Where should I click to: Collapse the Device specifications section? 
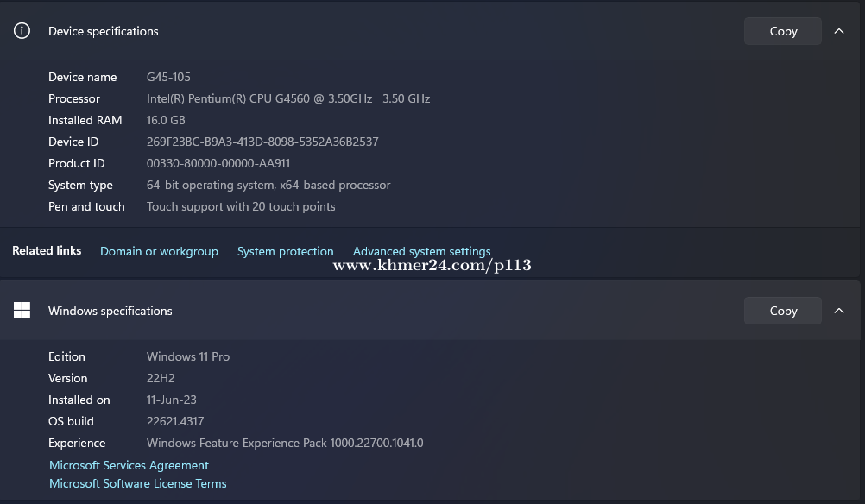[839, 31]
